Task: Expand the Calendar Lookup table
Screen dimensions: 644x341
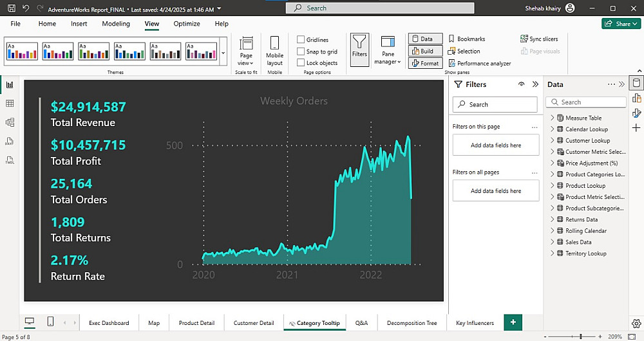Action: (x=552, y=129)
